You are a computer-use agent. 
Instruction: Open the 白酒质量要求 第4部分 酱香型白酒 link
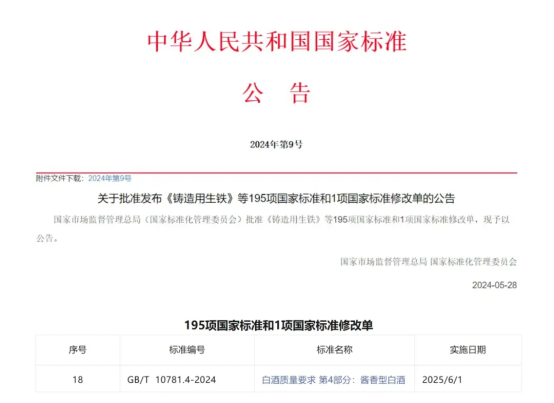333,380
